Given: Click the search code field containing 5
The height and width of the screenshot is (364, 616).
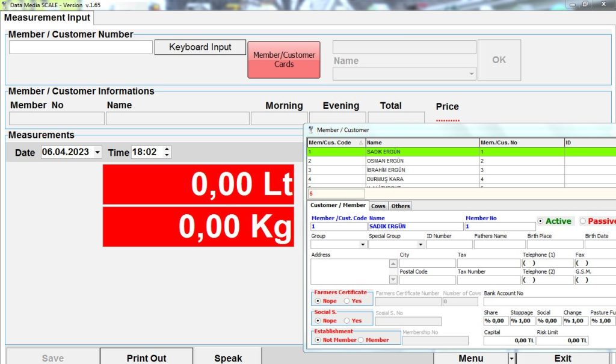Looking at the screenshot, I should tap(336, 193).
